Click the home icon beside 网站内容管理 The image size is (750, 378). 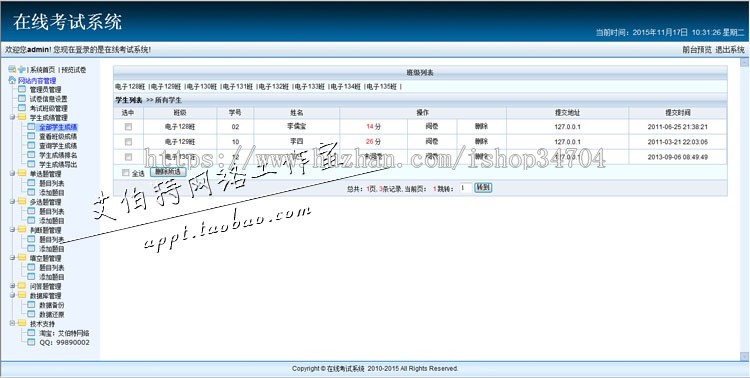coord(12,80)
